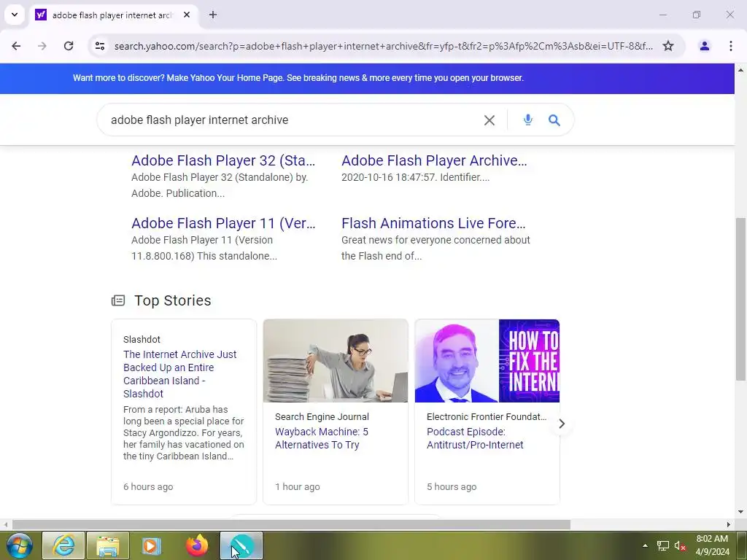The height and width of the screenshot is (560, 747).
Task: Show hidden system tray icons
Action: coord(645,545)
